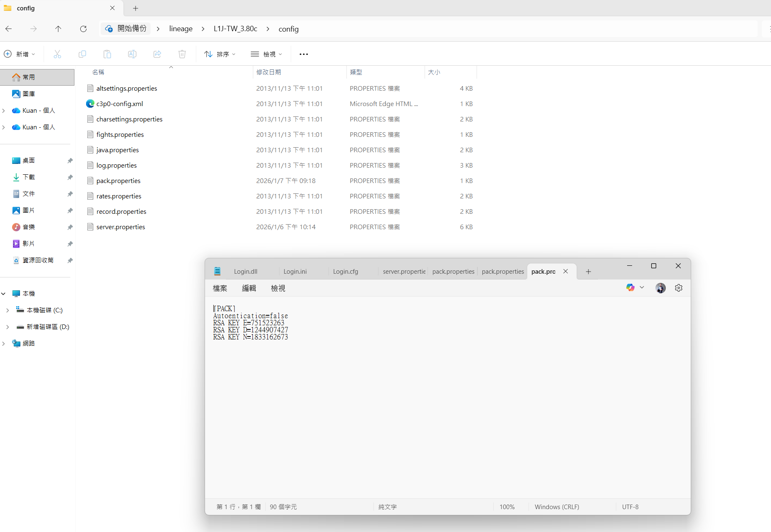Go forward in File Explorer
The image size is (771, 532).
tap(34, 29)
